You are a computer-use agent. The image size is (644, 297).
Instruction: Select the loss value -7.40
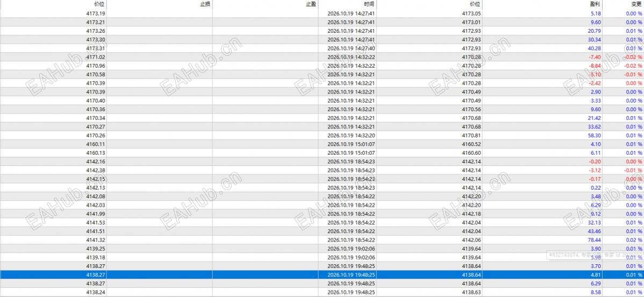point(595,57)
